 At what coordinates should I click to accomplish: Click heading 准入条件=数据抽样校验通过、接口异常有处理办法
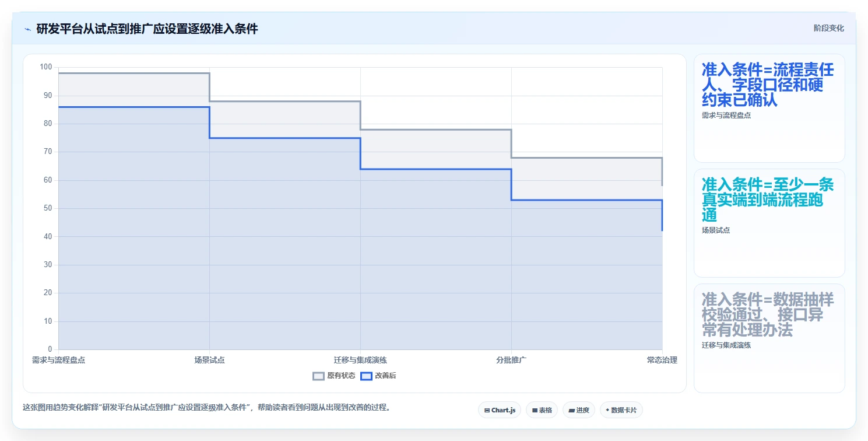(768, 315)
